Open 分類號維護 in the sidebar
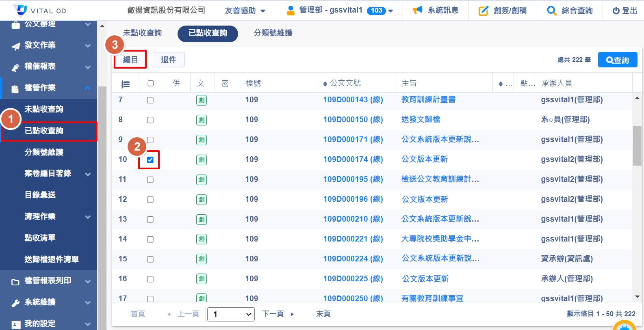644x330 pixels. pyautogui.click(x=44, y=152)
